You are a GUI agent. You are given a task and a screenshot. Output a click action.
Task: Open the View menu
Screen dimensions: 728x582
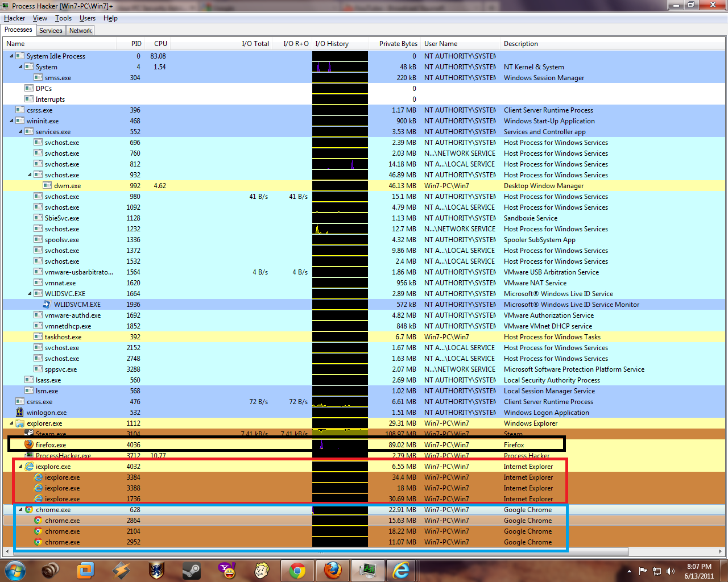40,18
